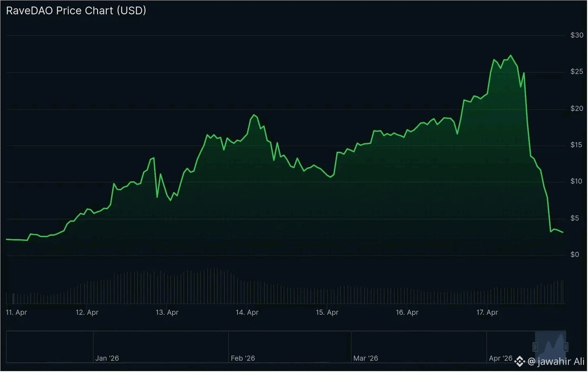This screenshot has width=588, height=372.
Task: Click the 12. Apr date label
Action: [87, 312]
